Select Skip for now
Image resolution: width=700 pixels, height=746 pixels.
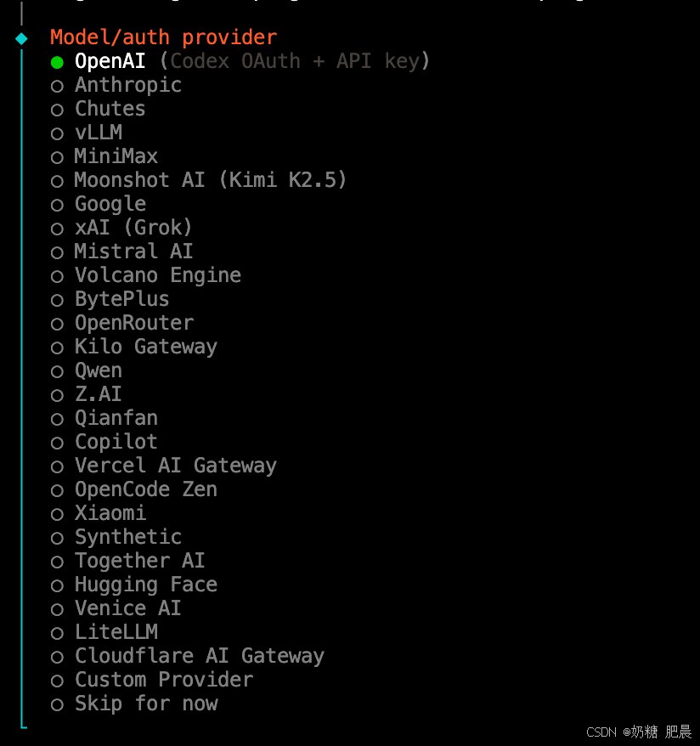(x=134, y=704)
